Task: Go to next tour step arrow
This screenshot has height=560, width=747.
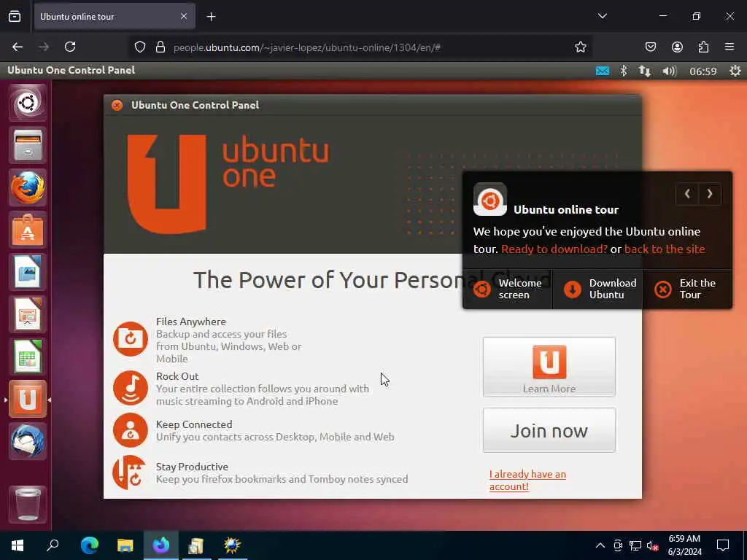Action: click(710, 194)
